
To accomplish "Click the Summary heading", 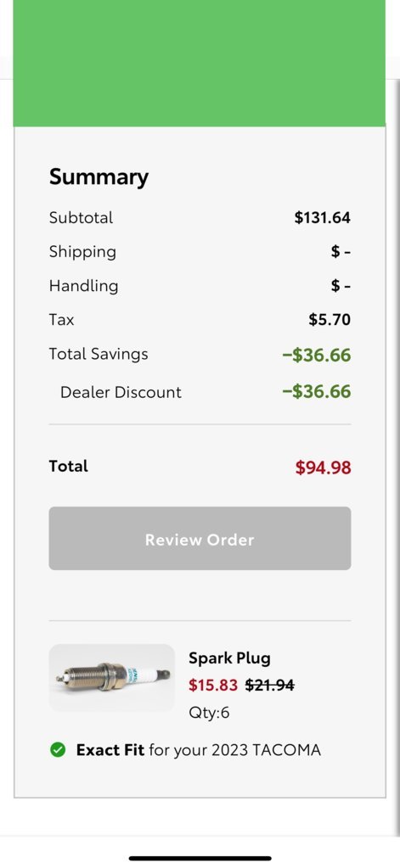I will pyautogui.click(x=99, y=177).
